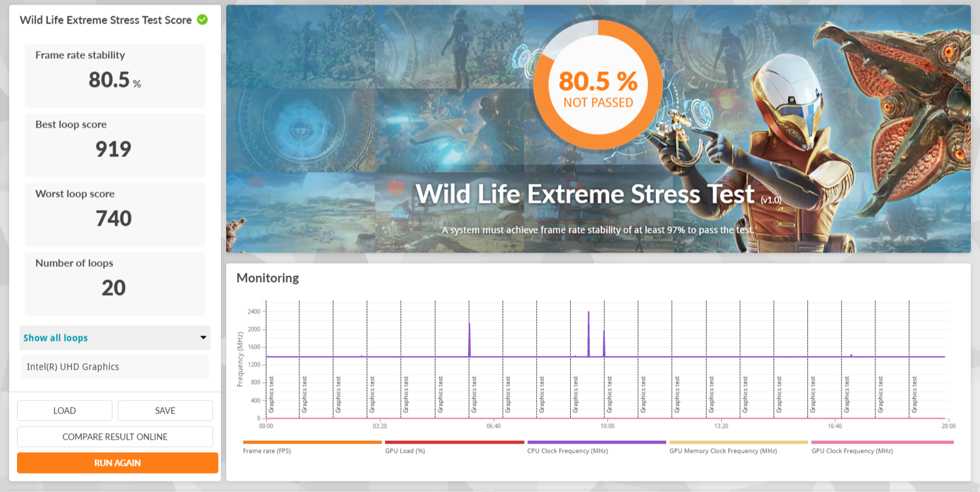Click the 97% pass requirement description text

(598, 230)
